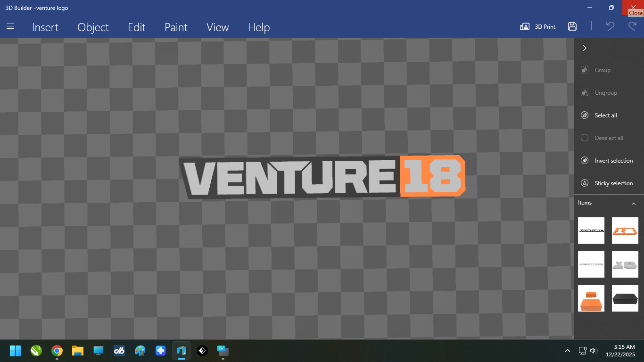Open the Help menu

[x=259, y=27]
